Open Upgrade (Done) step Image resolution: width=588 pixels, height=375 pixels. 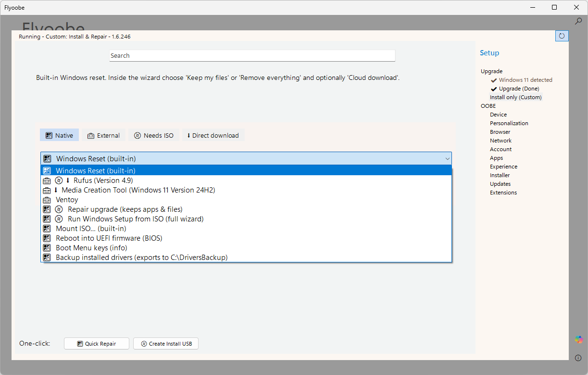[x=519, y=89]
